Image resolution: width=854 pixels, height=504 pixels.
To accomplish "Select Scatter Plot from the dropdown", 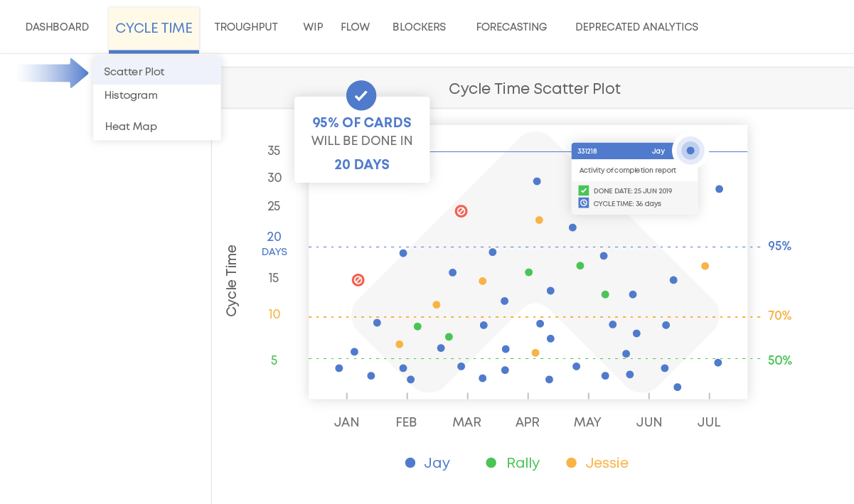I will point(134,72).
